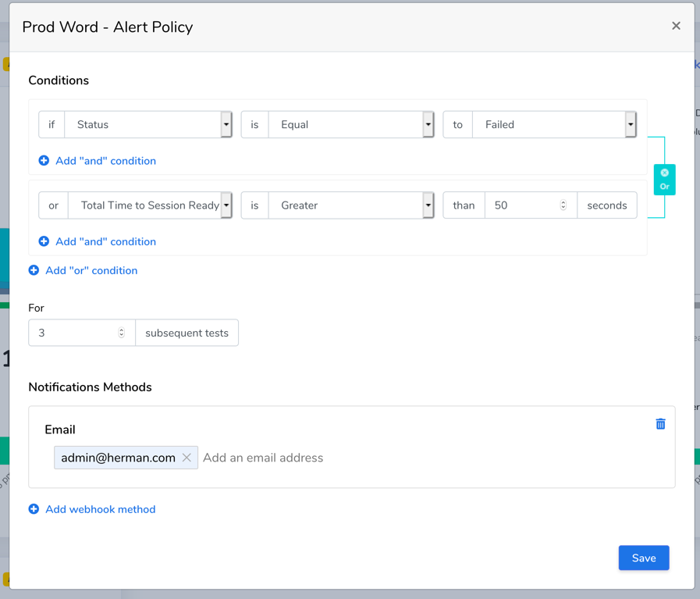Open the Status condition dropdown

[148, 125]
